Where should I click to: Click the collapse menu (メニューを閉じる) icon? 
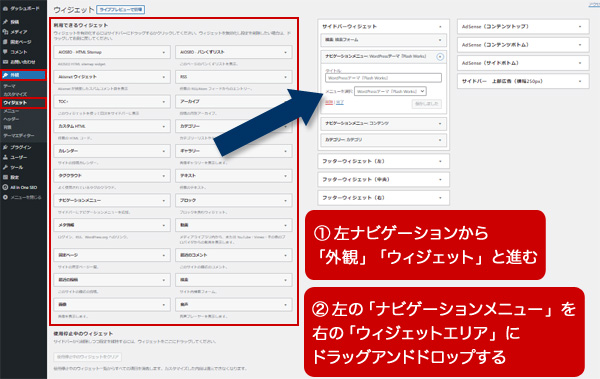click(5, 197)
